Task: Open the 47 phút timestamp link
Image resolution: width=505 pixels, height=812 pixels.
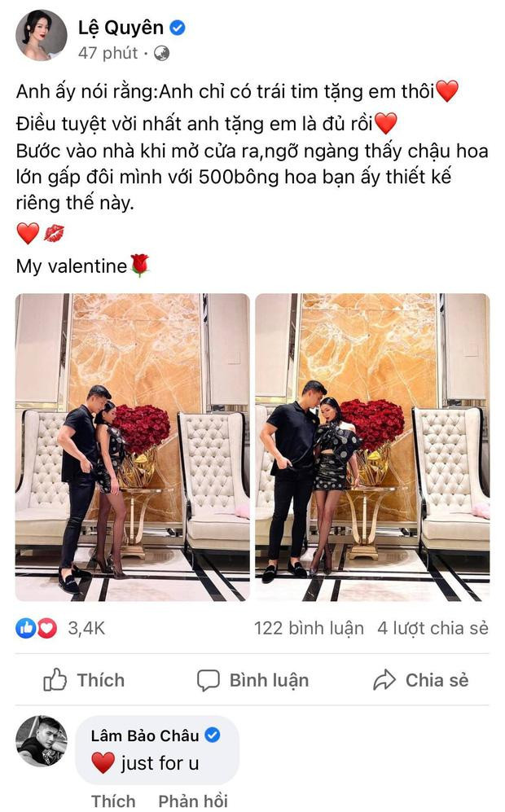Action: tap(108, 53)
